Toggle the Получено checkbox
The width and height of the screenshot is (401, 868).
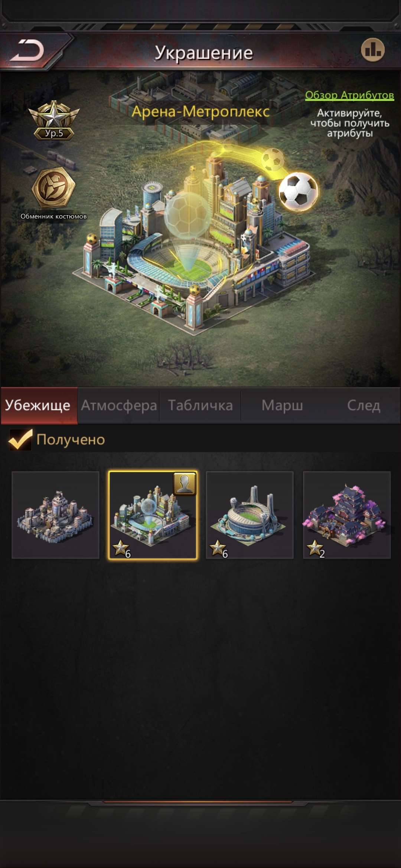pyautogui.click(x=20, y=440)
